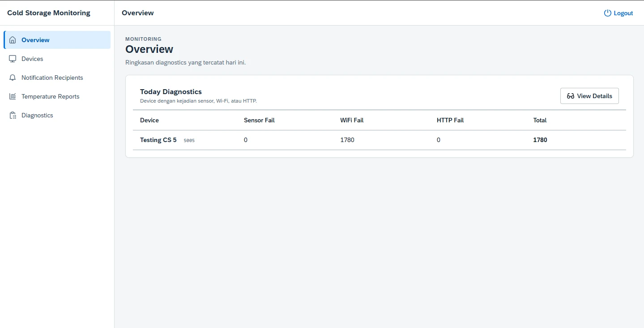Image resolution: width=644 pixels, height=328 pixels.
Task: Click the Cold Storage Monitoring app title
Action: click(x=49, y=13)
